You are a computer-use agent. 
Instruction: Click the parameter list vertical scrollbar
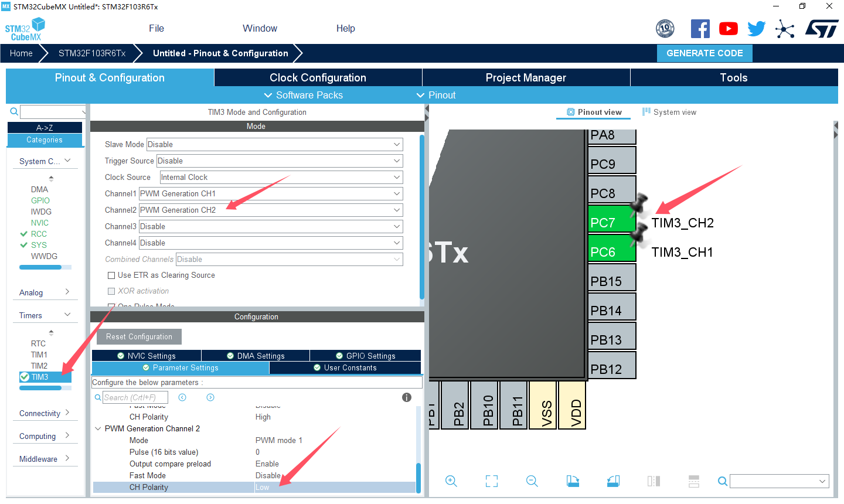[x=418, y=478]
